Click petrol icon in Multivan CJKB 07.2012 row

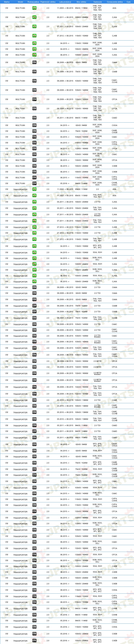click(34, 36)
